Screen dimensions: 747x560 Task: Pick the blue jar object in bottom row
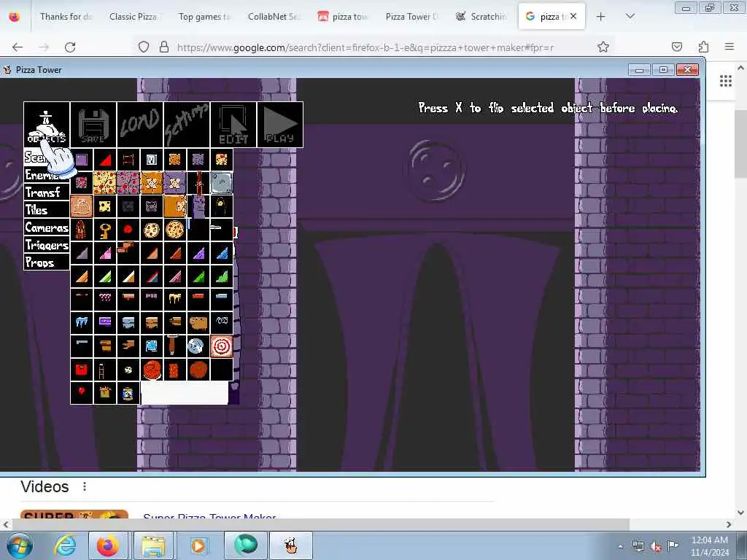point(128,392)
